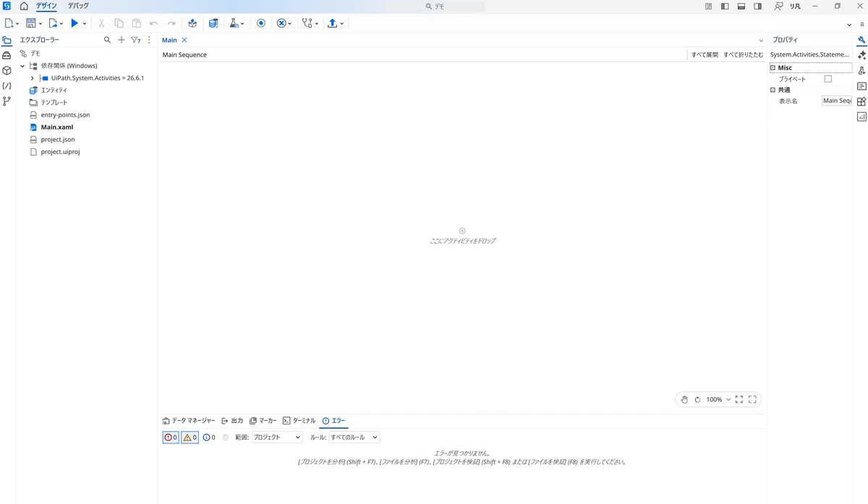Click the Main Sequence breadcrumb
The height and width of the screenshot is (504, 868).
tap(184, 55)
